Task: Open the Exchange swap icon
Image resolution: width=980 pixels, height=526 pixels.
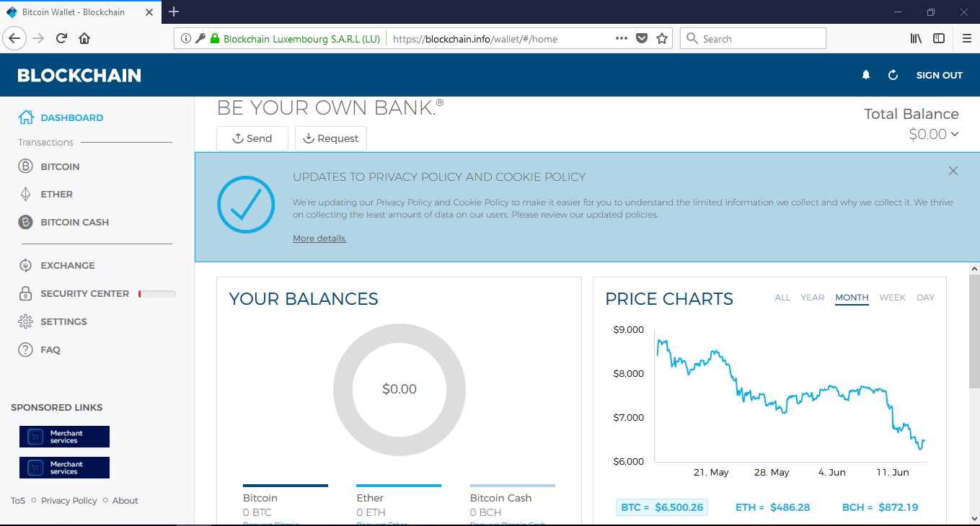Action: 26,265
